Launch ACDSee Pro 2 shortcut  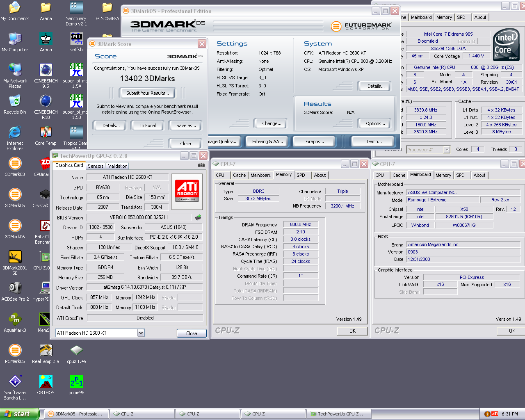tap(15, 292)
